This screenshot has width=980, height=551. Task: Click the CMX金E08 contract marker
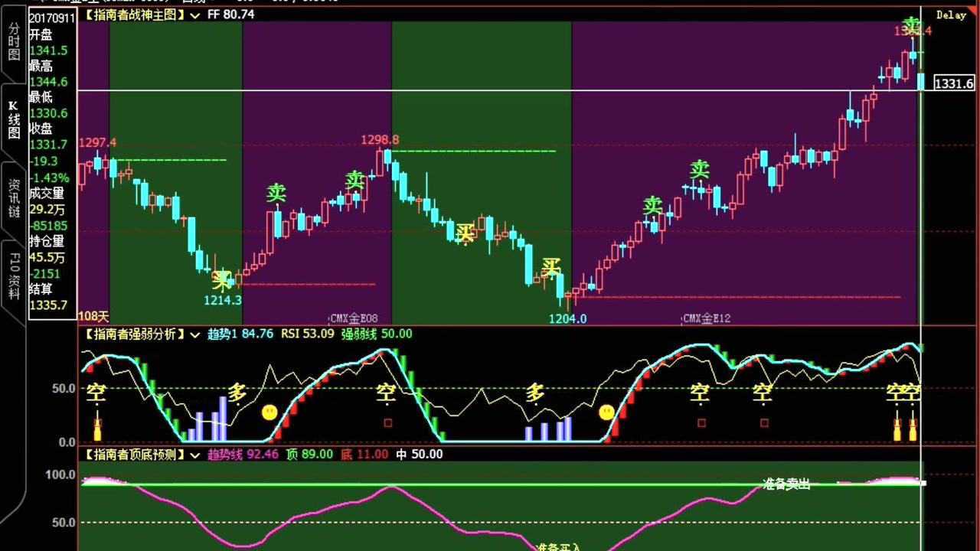353,318
